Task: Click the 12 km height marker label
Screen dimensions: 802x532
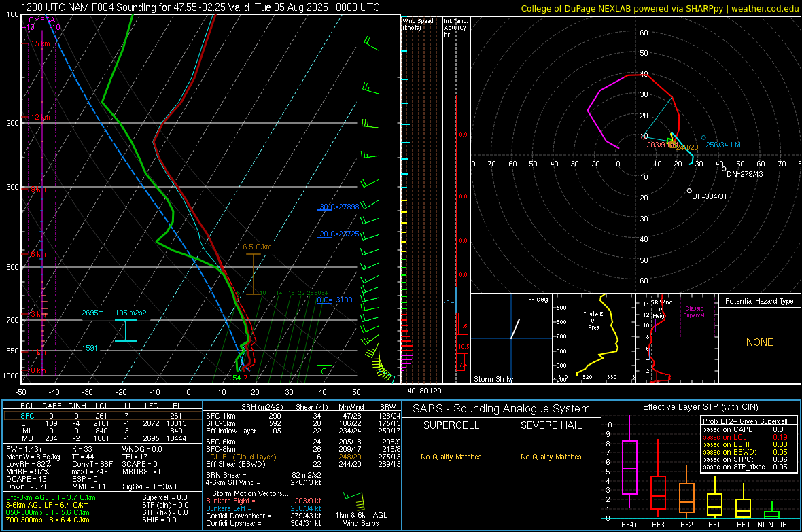Action: pos(41,117)
